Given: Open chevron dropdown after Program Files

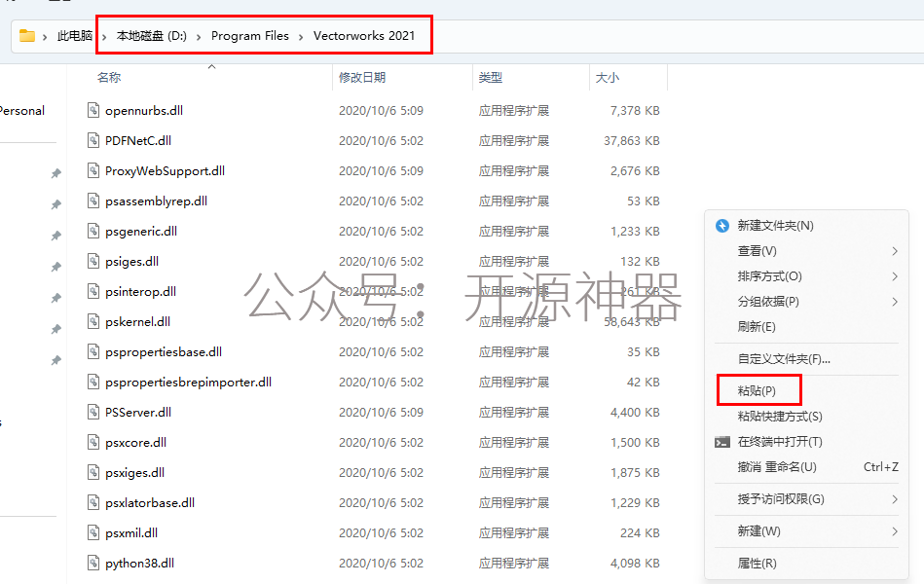Looking at the screenshot, I should tap(301, 37).
